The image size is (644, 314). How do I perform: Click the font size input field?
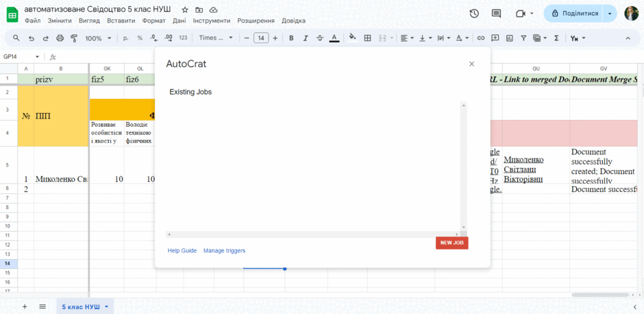[261, 38]
